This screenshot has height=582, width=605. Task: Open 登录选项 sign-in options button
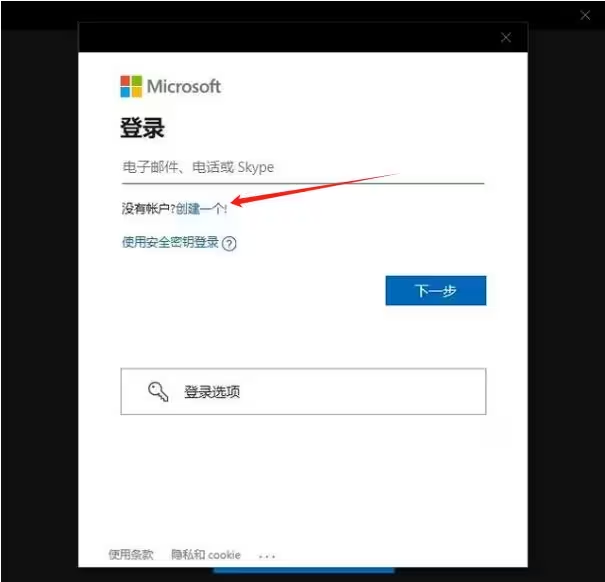(303, 391)
